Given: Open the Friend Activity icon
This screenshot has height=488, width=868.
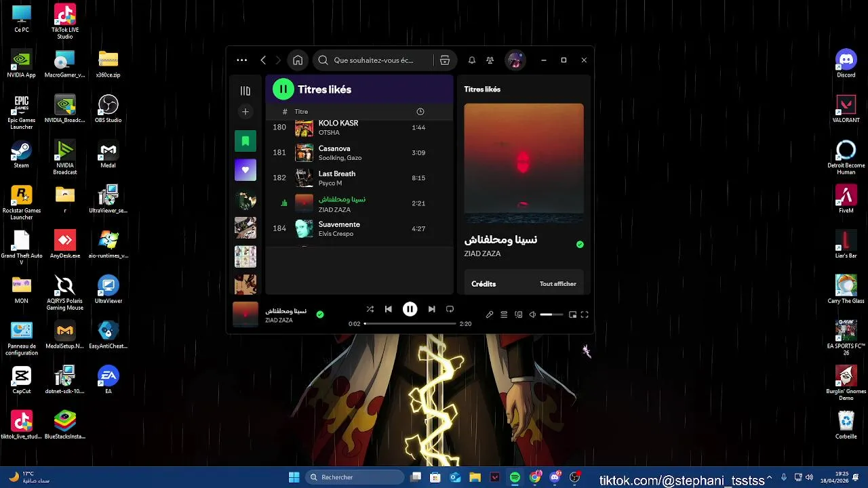Looking at the screenshot, I should [490, 60].
